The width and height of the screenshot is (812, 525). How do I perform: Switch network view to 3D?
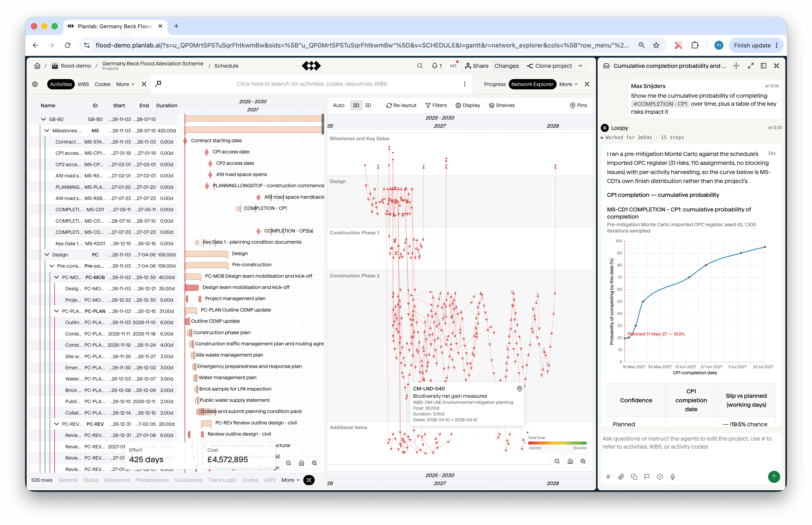[x=368, y=105]
